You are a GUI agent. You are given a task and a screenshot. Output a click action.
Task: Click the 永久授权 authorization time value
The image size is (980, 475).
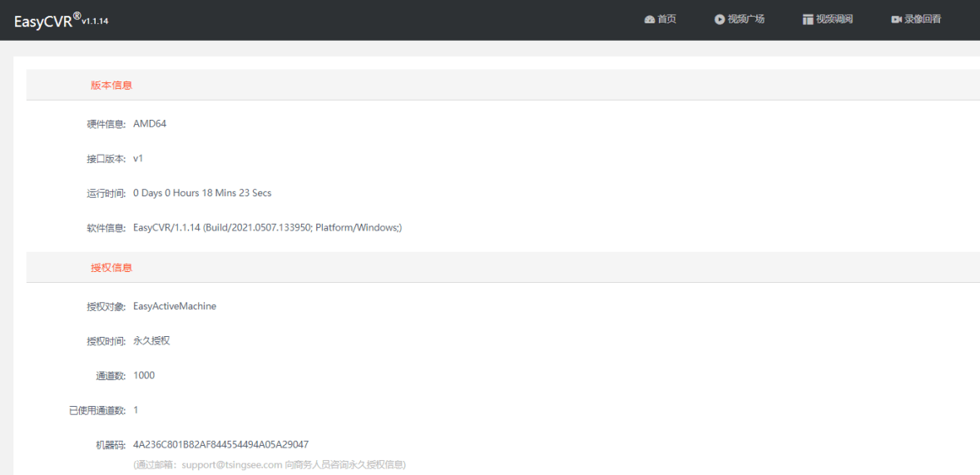[151, 341]
